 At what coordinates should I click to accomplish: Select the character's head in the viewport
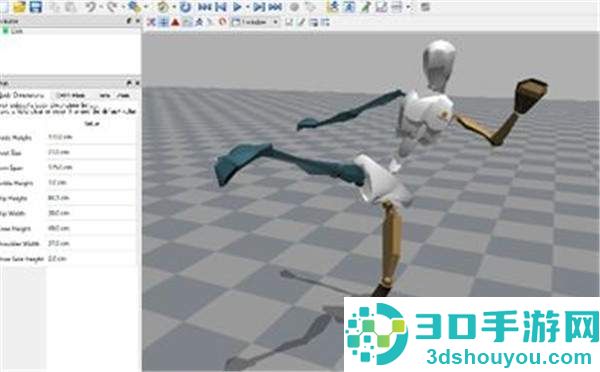(x=440, y=65)
